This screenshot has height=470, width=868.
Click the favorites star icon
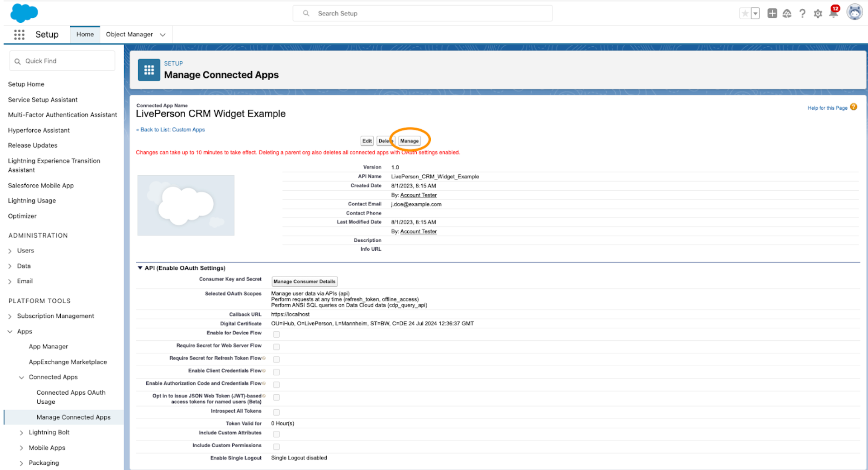click(x=745, y=13)
